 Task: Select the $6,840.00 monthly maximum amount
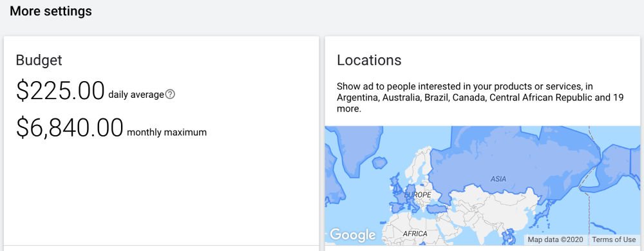click(x=70, y=127)
